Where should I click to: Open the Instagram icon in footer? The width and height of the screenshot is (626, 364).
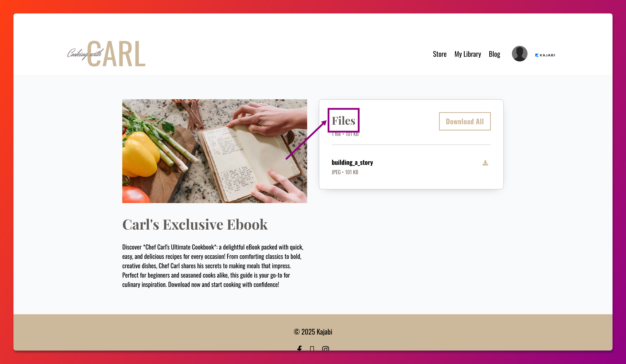click(x=325, y=348)
